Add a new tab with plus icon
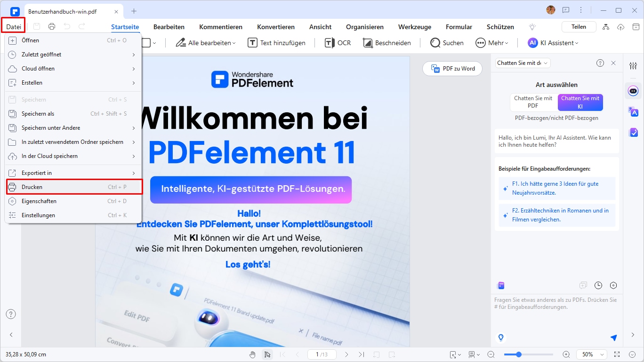Image resolution: width=644 pixels, height=362 pixels. pos(134,11)
